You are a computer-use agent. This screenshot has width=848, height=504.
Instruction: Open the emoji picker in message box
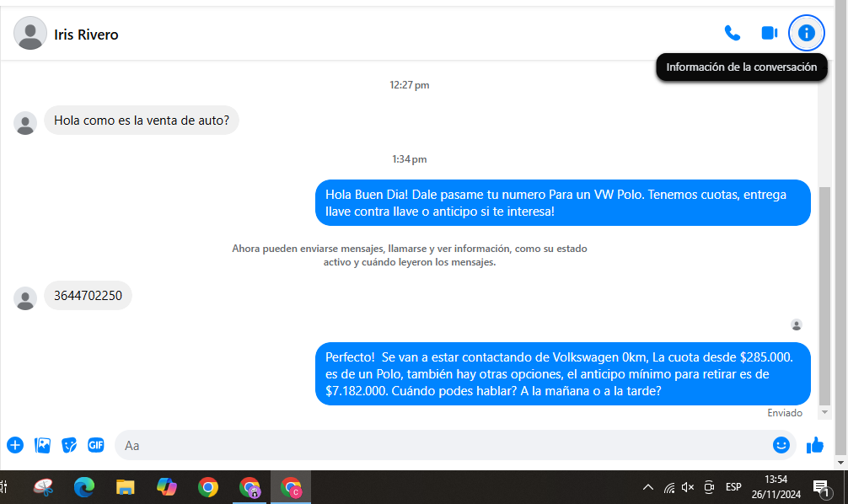781,445
